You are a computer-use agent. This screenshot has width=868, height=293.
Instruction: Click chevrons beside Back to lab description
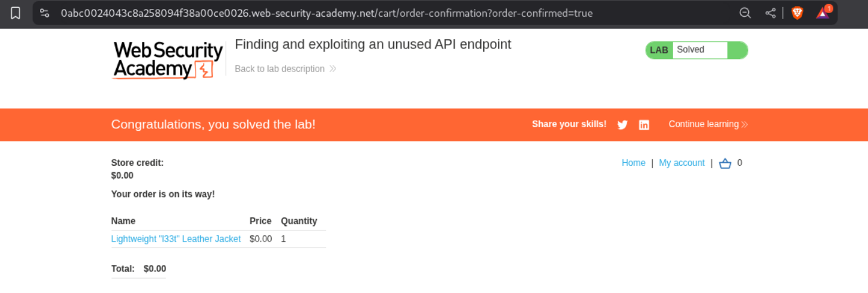click(x=332, y=69)
